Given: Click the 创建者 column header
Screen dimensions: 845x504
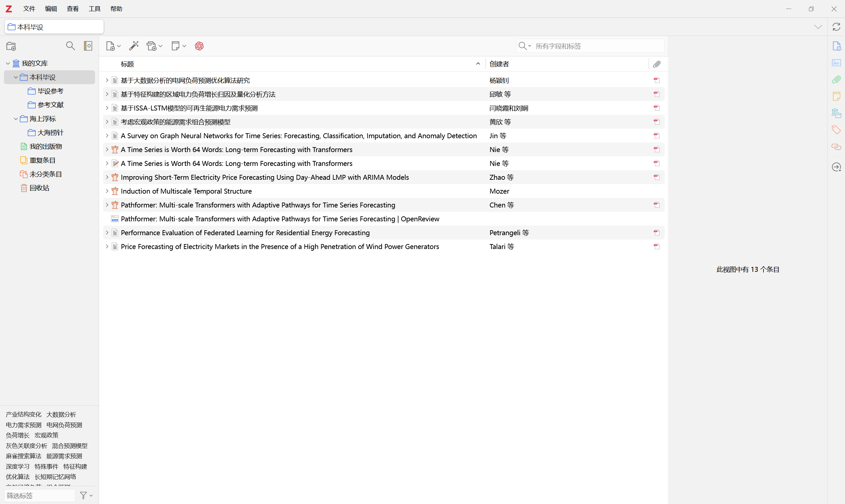Looking at the screenshot, I should coord(499,64).
